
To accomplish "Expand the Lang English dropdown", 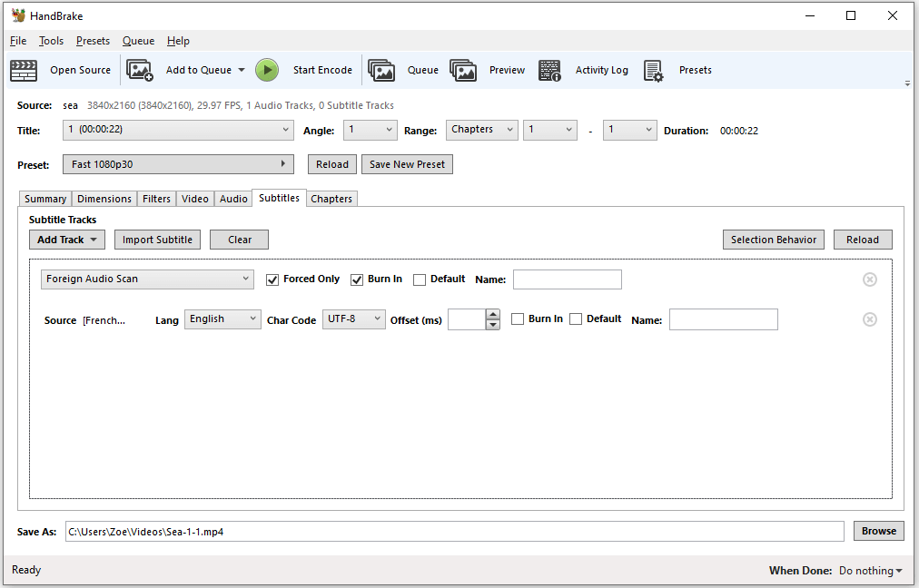I will pyautogui.click(x=222, y=319).
